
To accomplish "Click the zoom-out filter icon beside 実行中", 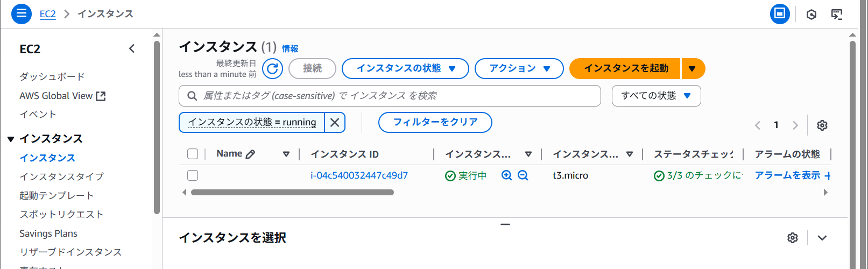I will 523,175.
